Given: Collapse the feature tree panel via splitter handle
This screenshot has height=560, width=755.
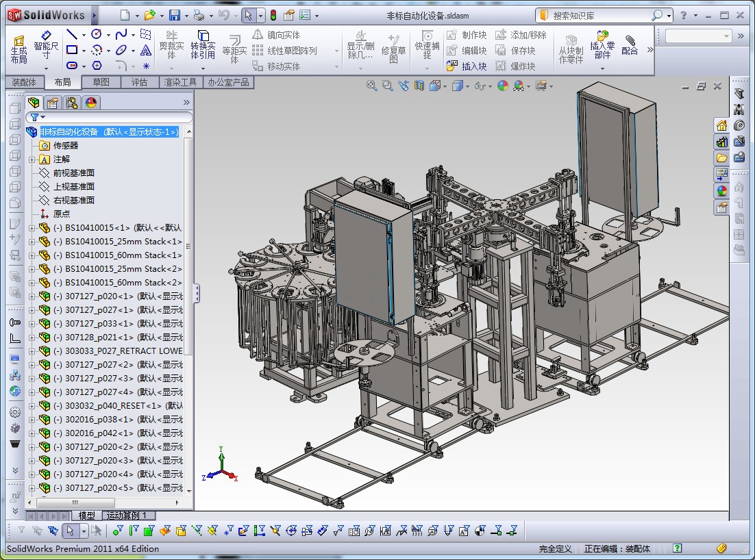Looking at the screenshot, I should (x=197, y=294).
